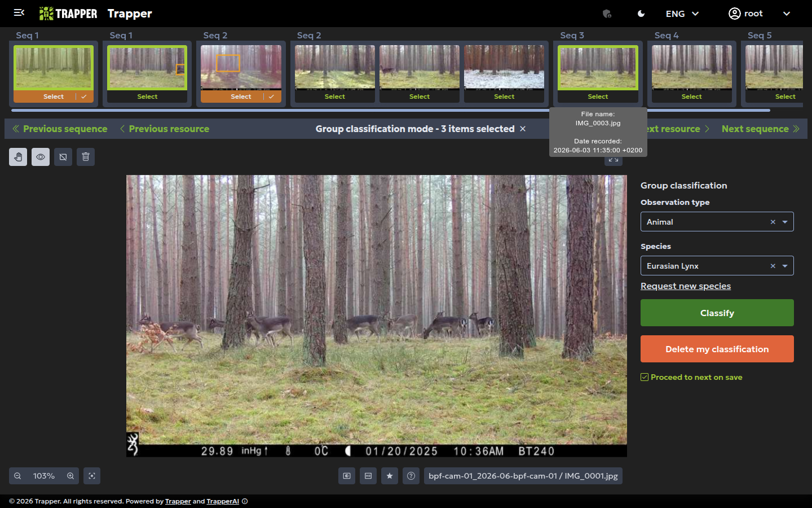
Task: Open help with the question mark icon
Action: coord(411,476)
